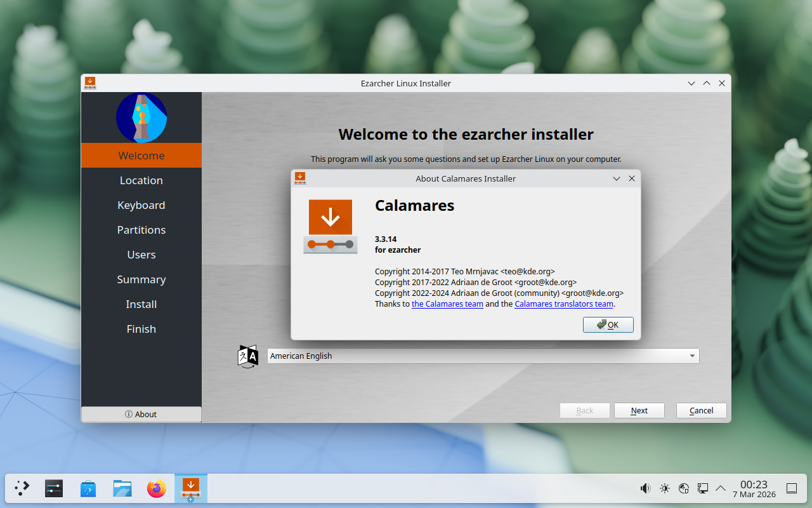
Task: Go to the Location step
Action: click(x=141, y=180)
